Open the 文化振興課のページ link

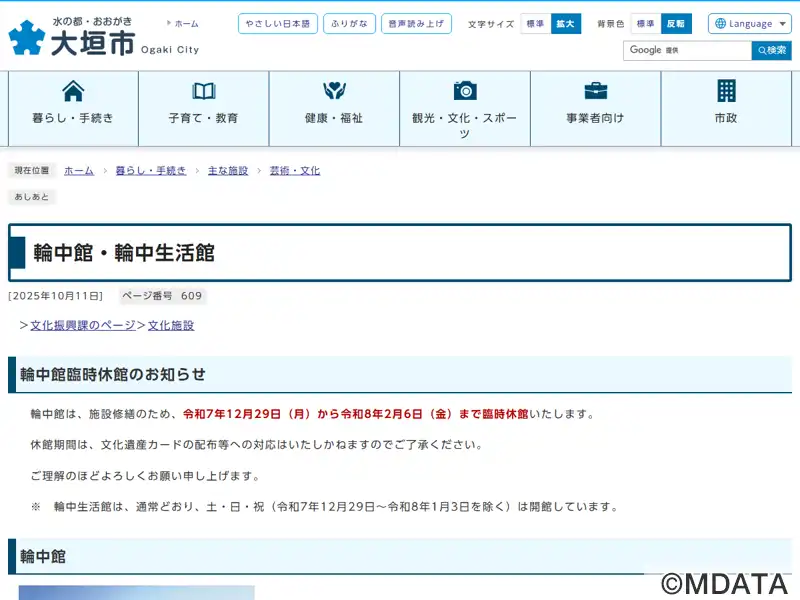(x=83, y=325)
